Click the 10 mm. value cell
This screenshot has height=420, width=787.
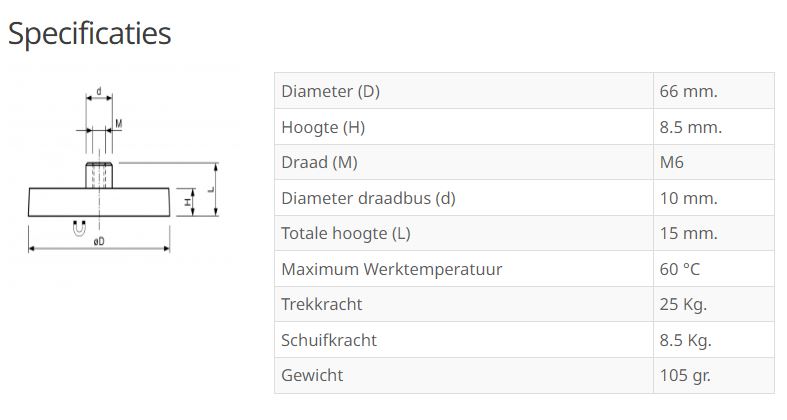click(688, 198)
